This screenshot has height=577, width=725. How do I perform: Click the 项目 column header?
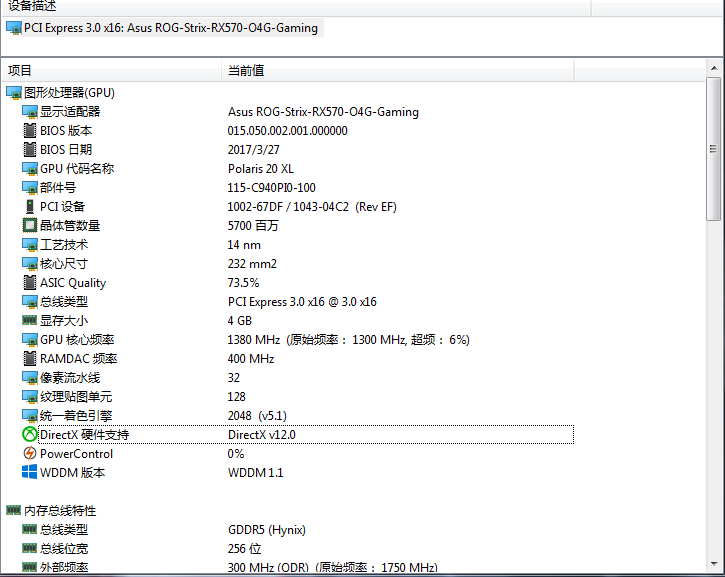pos(111,70)
